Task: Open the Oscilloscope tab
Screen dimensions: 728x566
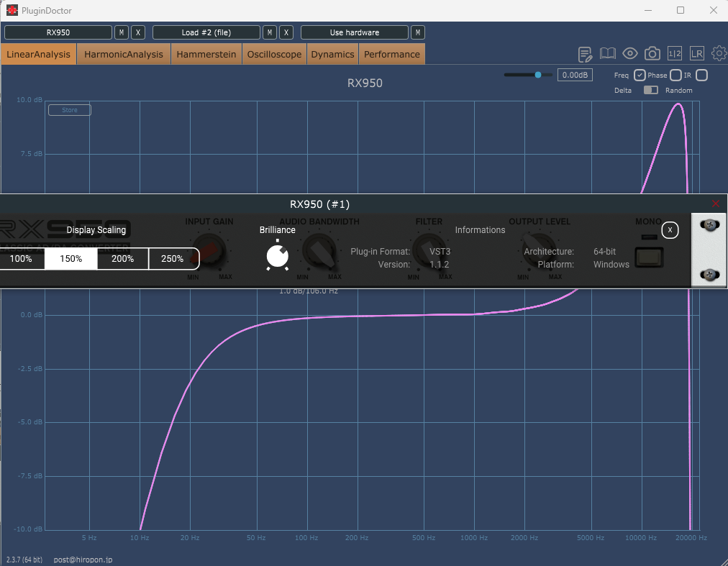Action: [274, 55]
